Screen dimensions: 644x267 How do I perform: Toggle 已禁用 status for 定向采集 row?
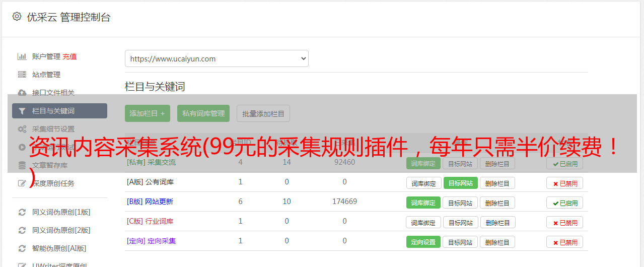pos(564,242)
